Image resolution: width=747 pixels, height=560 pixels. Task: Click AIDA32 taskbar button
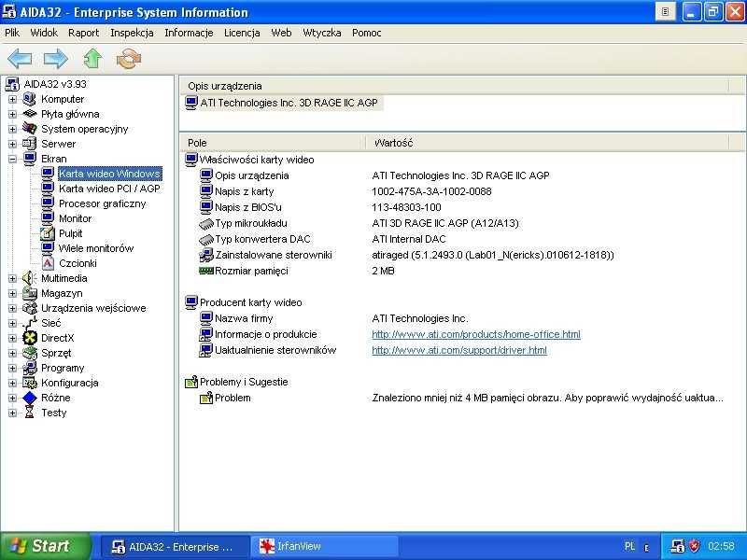(x=175, y=546)
